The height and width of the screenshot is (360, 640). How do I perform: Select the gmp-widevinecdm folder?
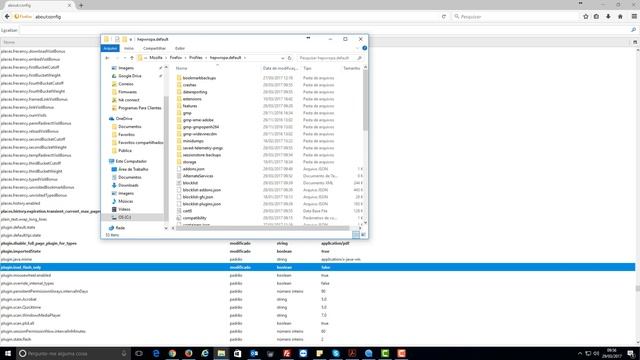[x=200, y=134]
